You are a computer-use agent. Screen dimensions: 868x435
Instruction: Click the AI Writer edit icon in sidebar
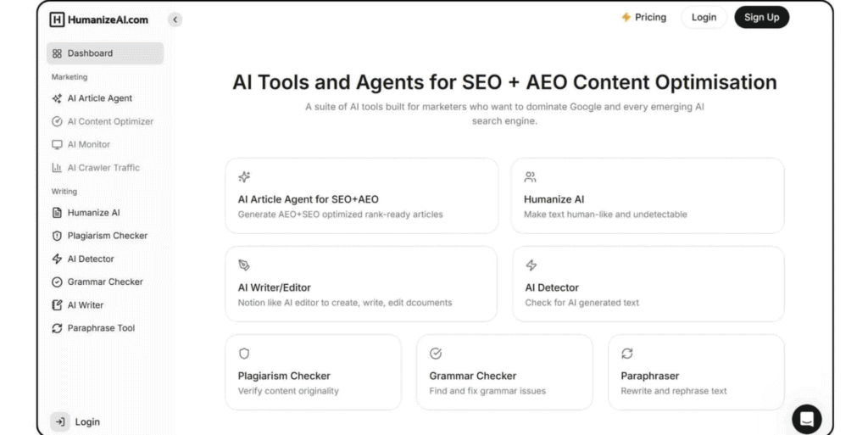point(57,305)
